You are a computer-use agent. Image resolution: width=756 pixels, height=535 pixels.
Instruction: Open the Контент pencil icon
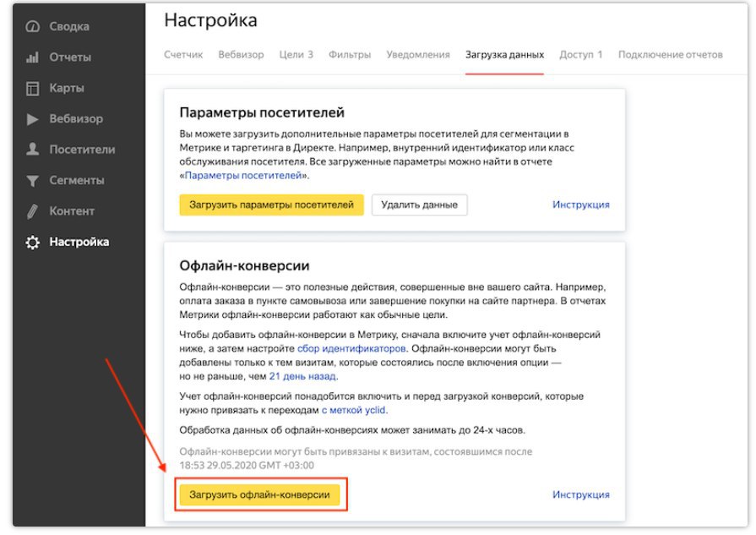(x=33, y=211)
